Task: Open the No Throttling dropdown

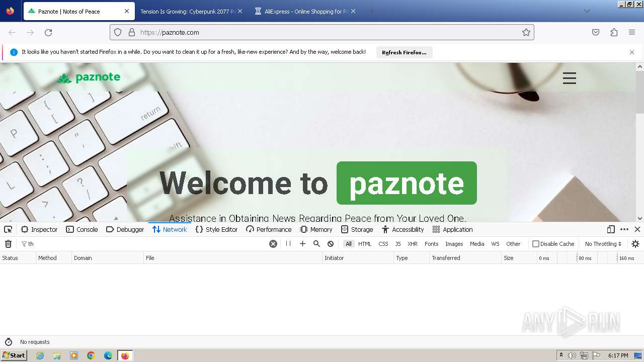Action: pyautogui.click(x=603, y=244)
